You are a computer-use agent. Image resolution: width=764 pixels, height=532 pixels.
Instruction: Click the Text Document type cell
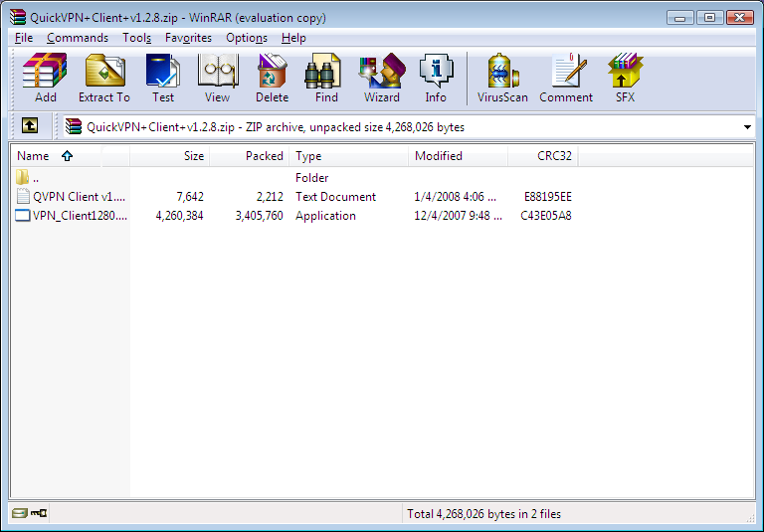[335, 196]
